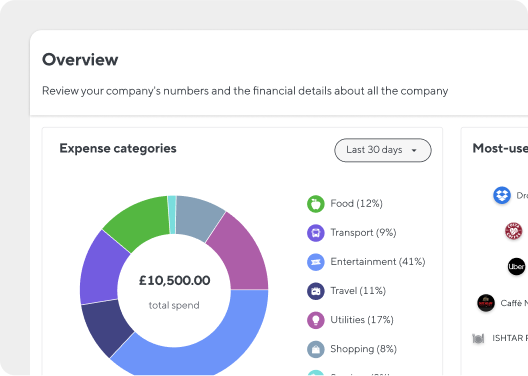The image size is (528, 376).
Task: Click the green Food apple icon
Action: tap(316, 204)
